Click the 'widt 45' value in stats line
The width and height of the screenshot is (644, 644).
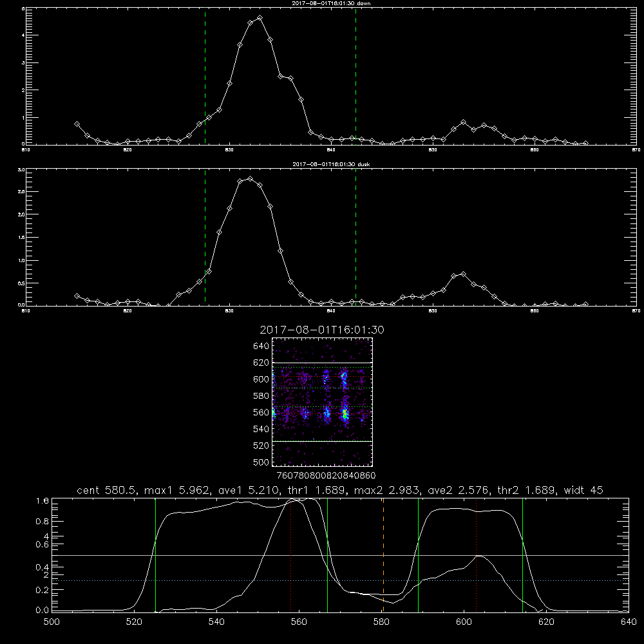point(583,490)
